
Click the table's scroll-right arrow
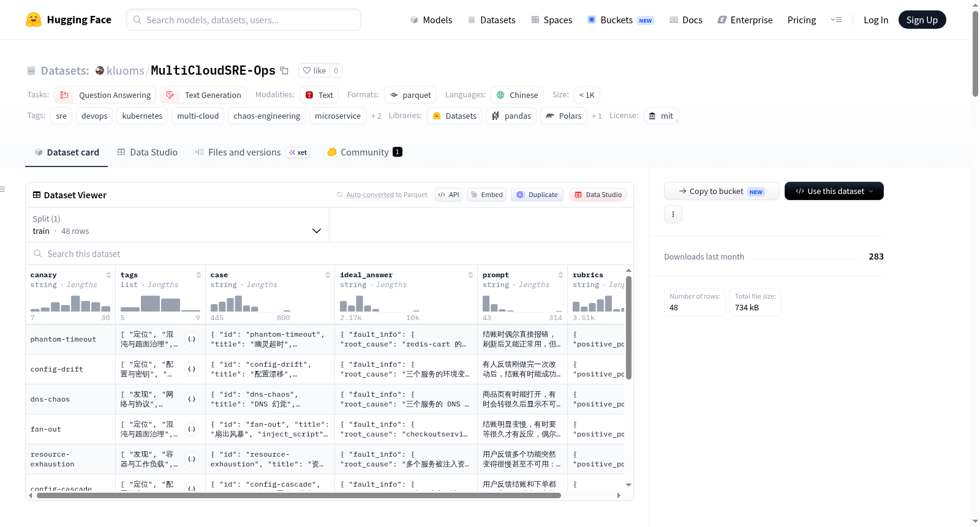[x=619, y=496]
